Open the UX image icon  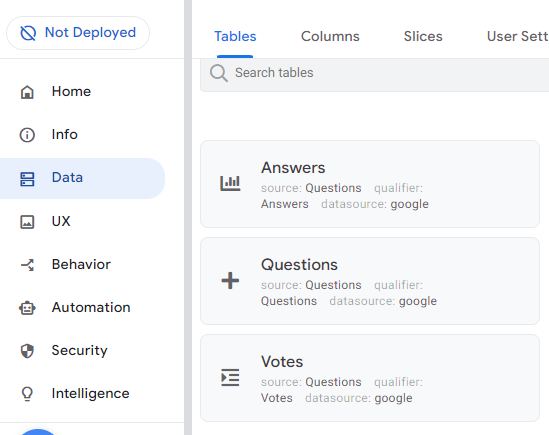27,222
